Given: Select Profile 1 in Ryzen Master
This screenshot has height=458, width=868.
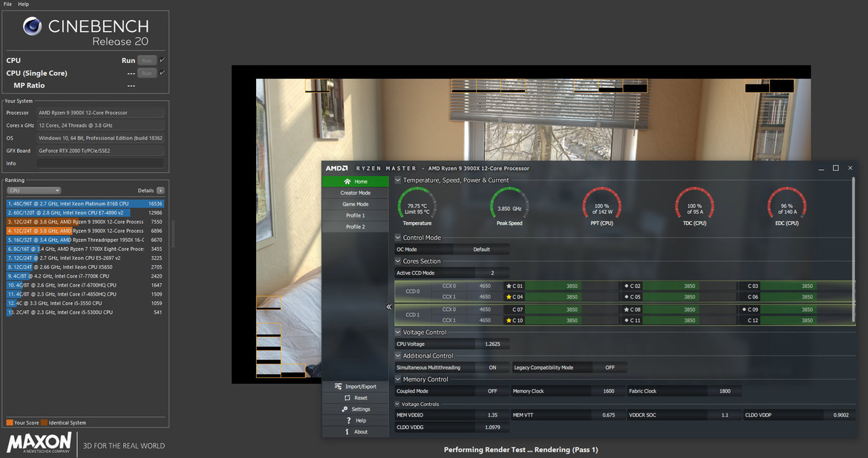Looking at the screenshot, I should [x=355, y=216].
